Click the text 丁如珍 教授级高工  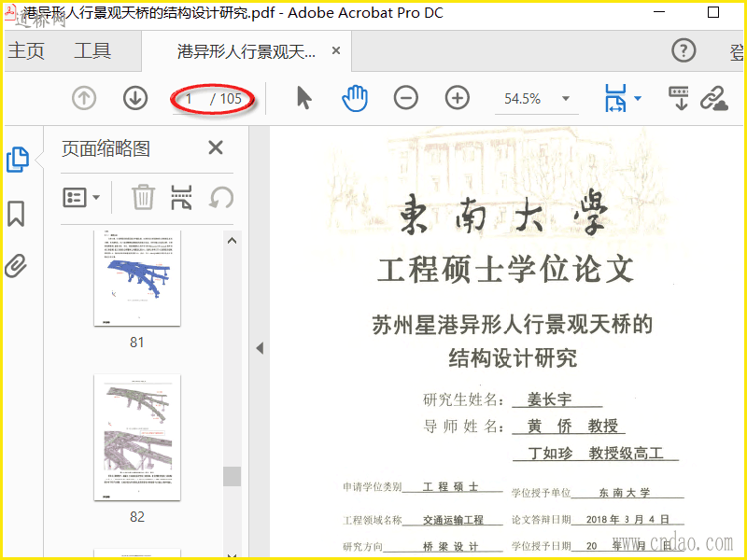click(596, 453)
